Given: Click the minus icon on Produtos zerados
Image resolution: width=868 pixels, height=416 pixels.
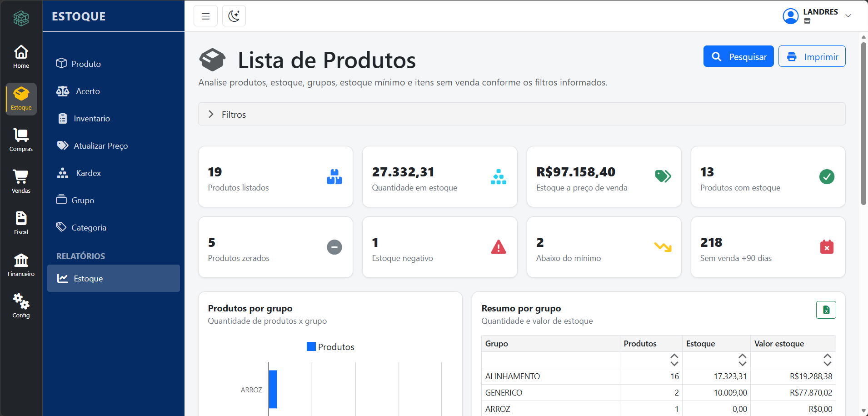Looking at the screenshot, I should (334, 247).
